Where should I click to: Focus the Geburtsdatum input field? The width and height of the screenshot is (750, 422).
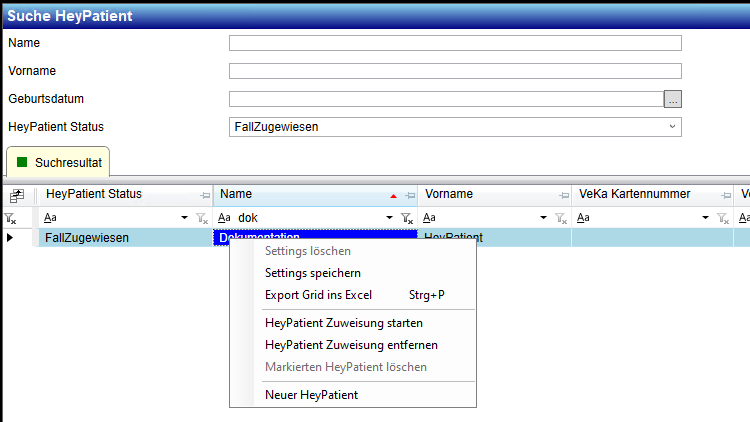click(446, 99)
